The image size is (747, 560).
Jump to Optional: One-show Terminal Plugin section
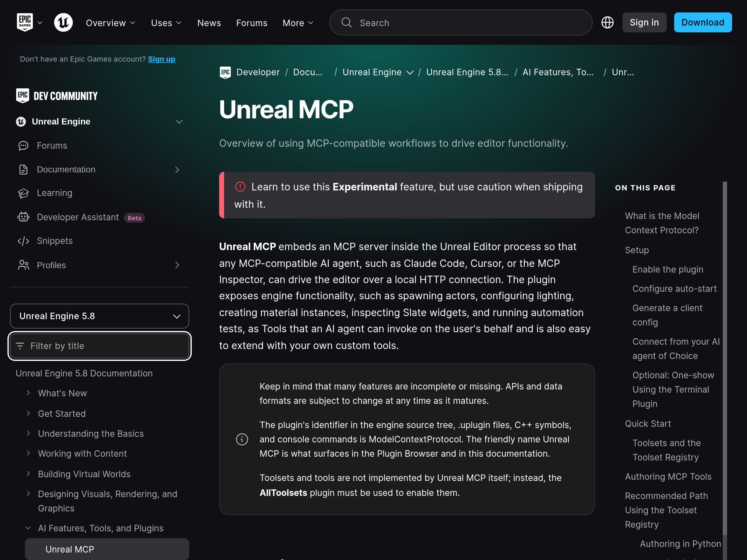[673, 390]
